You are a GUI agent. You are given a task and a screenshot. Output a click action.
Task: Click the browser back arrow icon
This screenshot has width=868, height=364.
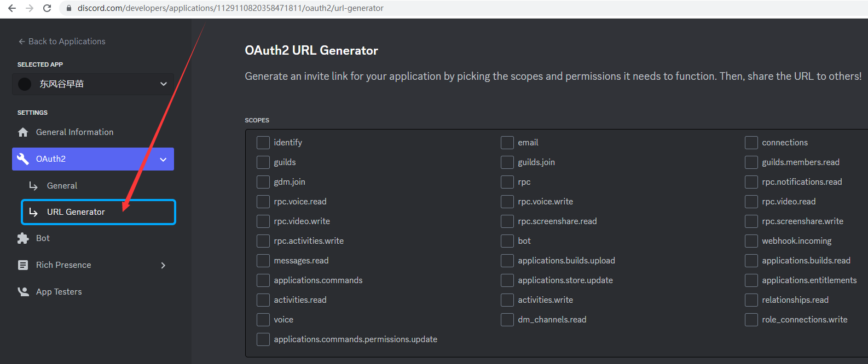coord(11,8)
